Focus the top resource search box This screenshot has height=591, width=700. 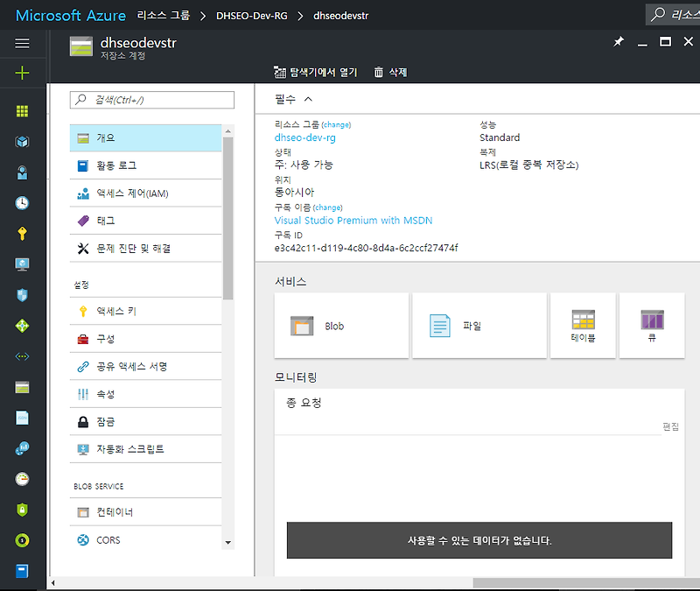673,14
